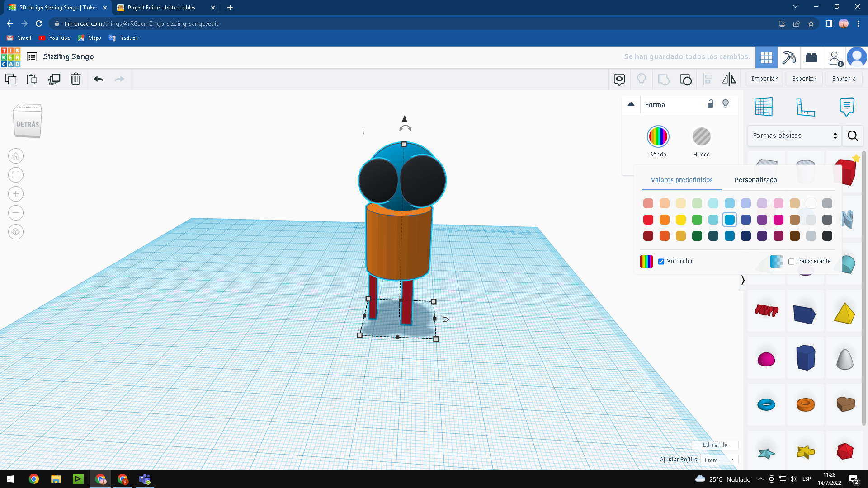Zoom out the viewport
The image size is (868, 488).
[x=16, y=213]
